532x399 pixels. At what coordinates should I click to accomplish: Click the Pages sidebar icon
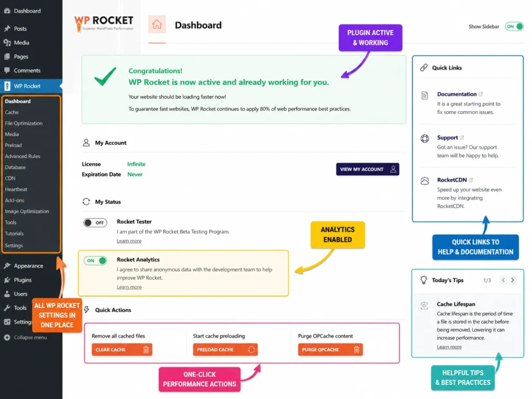[x=7, y=56]
